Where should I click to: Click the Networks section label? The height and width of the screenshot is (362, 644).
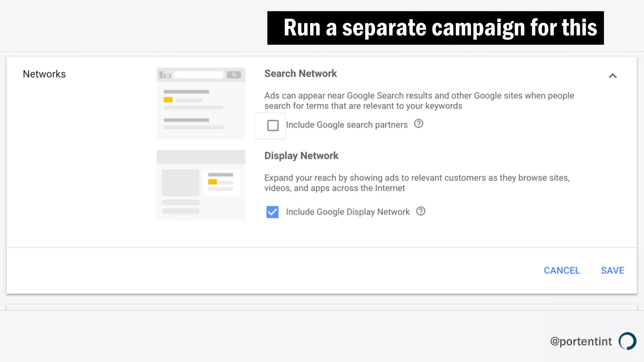pos(44,74)
